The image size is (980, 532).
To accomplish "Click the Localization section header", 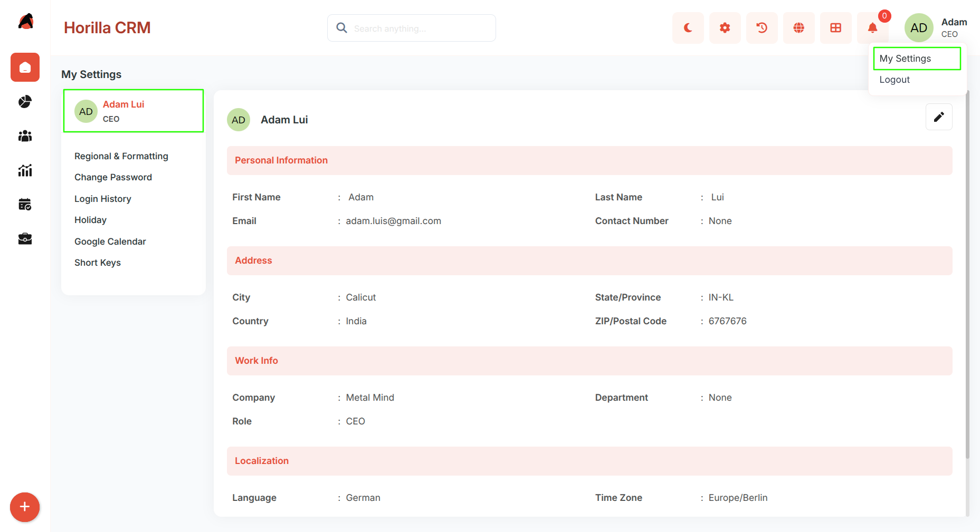I will tap(589, 461).
